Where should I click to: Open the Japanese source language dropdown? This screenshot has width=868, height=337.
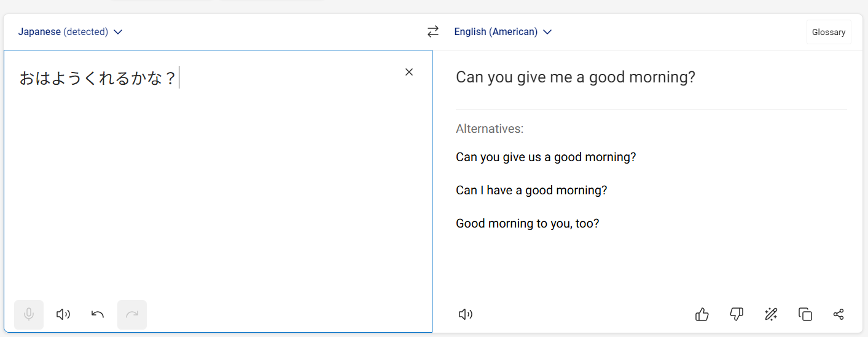click(70, 31)
